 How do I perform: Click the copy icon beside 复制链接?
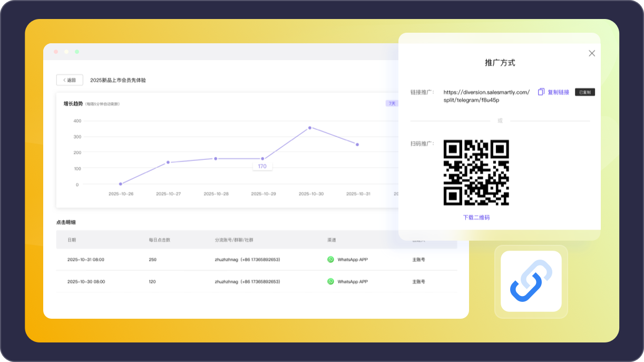click(541, 92)
